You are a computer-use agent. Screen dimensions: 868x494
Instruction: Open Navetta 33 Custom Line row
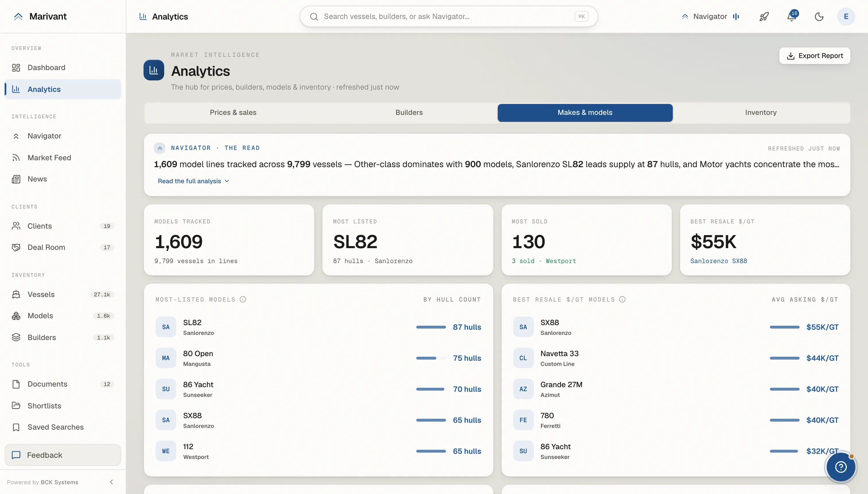tap(675, 358)
